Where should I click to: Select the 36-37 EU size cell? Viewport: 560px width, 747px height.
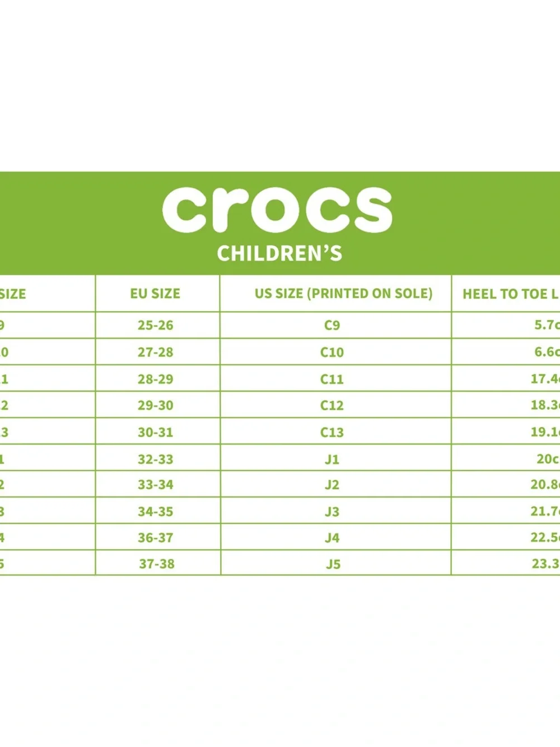[x=156, y=537]
